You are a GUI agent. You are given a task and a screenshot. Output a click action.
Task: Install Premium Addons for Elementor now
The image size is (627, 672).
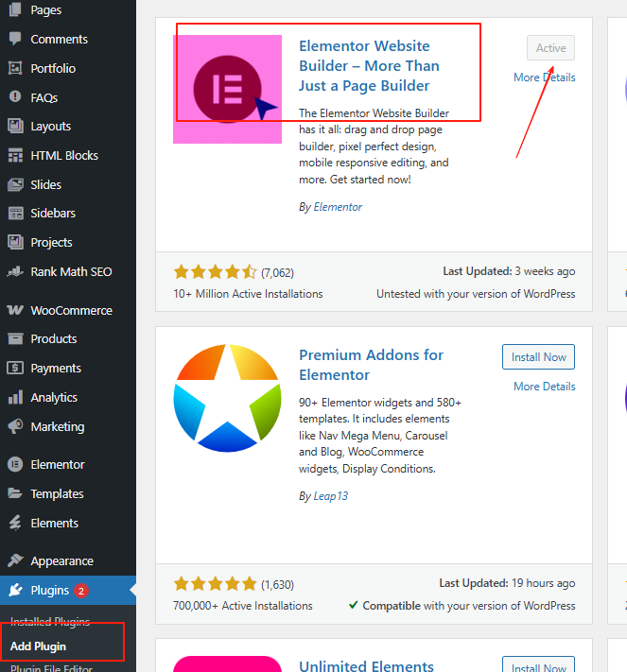[x=539, y=357]
